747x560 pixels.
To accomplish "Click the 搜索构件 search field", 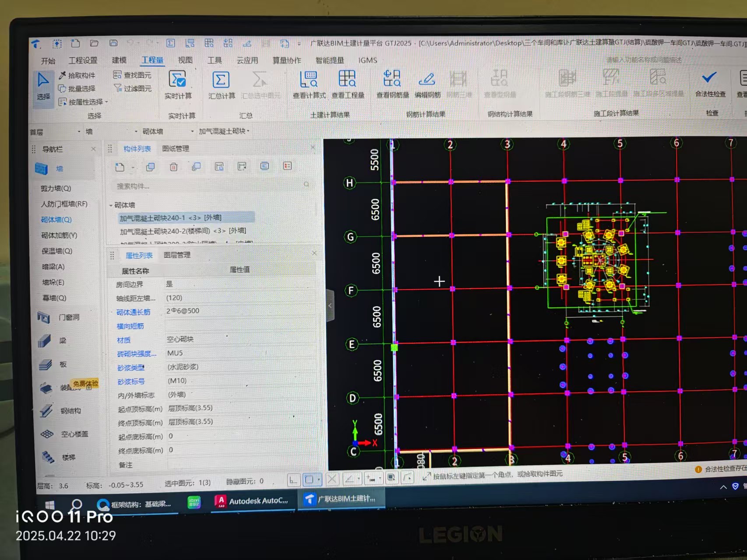I will [212, 186].
